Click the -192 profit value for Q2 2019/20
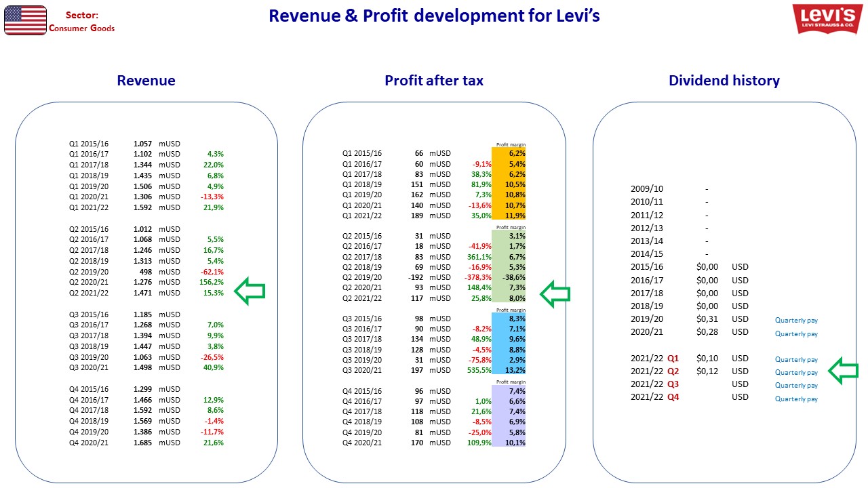This screenshot has width=868, height=488. pos(415,277)
